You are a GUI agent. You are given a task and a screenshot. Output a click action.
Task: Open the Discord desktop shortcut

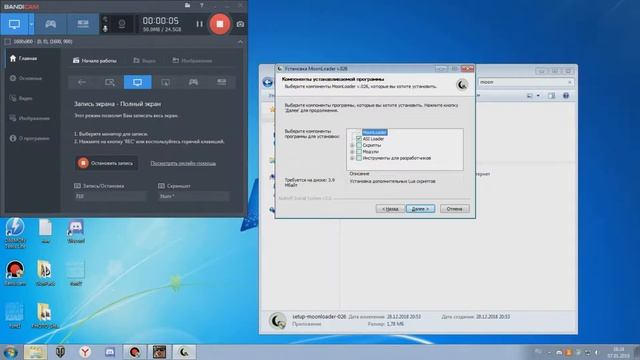point(76,231)
